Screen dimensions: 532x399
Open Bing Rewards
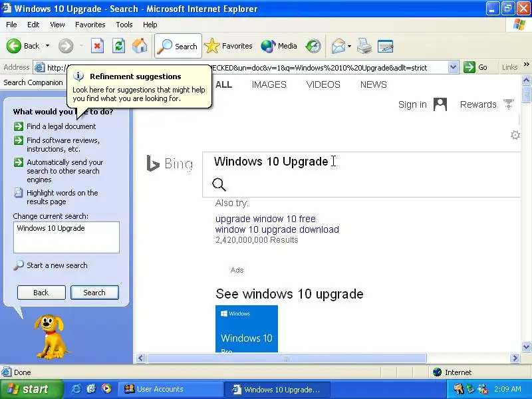(x=478, y=104)
